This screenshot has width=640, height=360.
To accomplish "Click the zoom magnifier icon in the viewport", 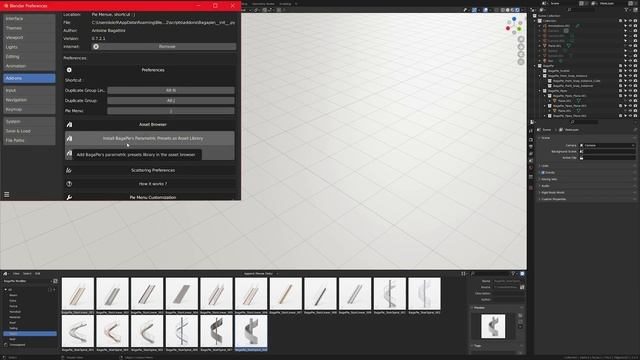I will point(521,39).
